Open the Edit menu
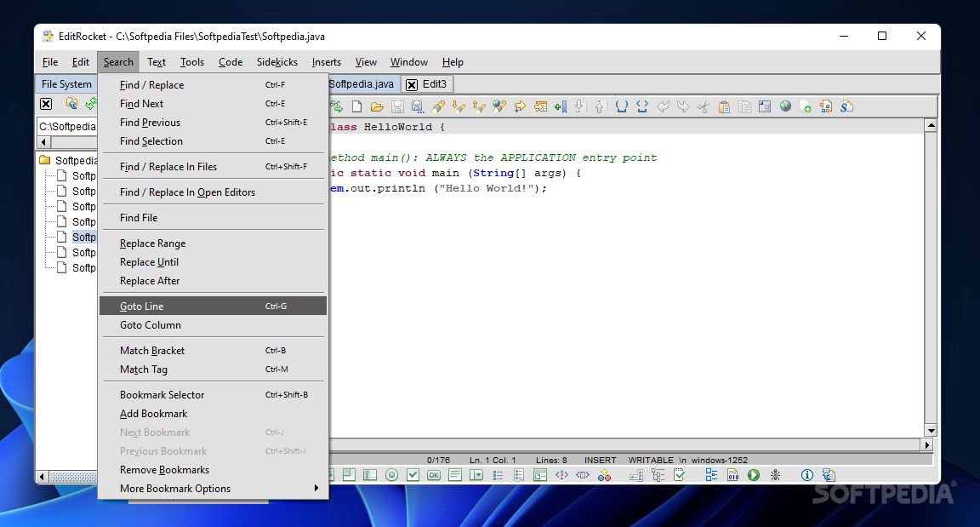The image size is (980, 527). pyautogui.click(x=81, y=62)
